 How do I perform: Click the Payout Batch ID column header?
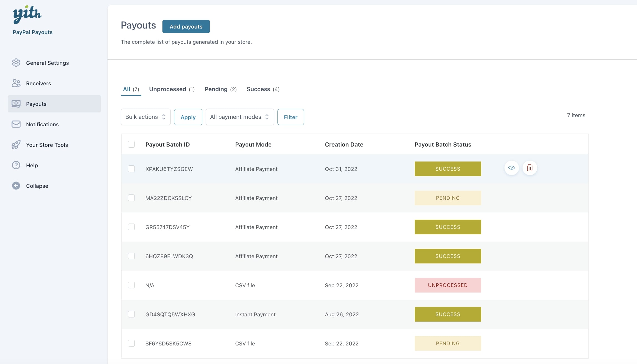pyautogui.click(x=167, y=144)
